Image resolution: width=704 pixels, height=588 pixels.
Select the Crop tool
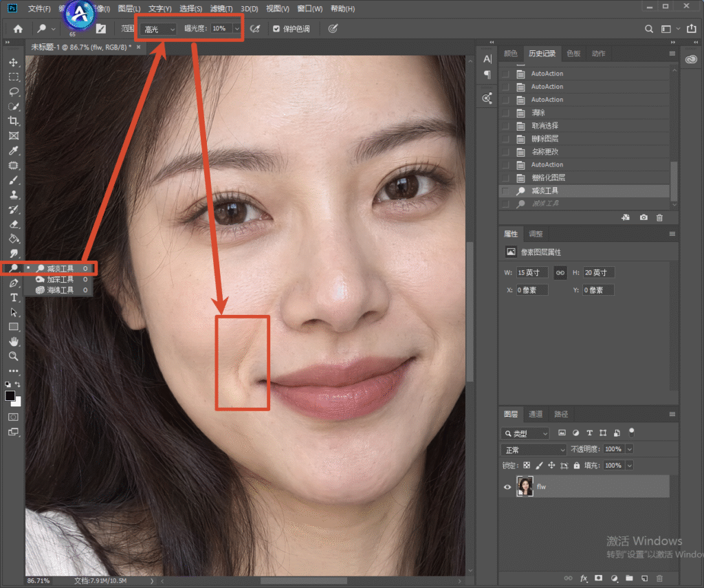pos(14,121)
